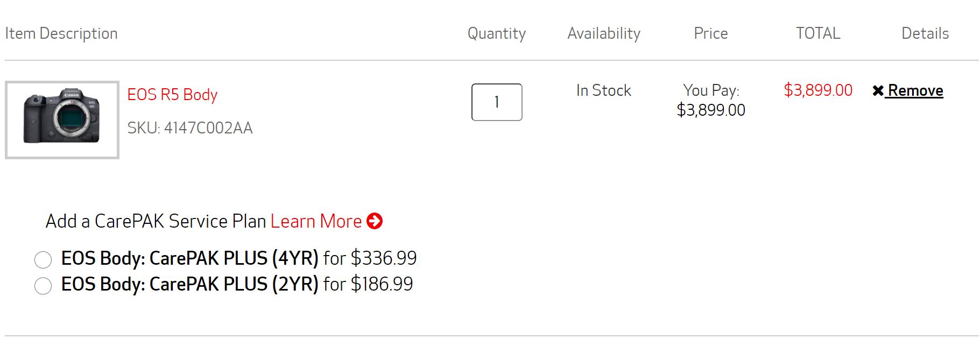Click the red $3,899.00 total amount
The width and height of the screenshot is (980, 339).
817,90
